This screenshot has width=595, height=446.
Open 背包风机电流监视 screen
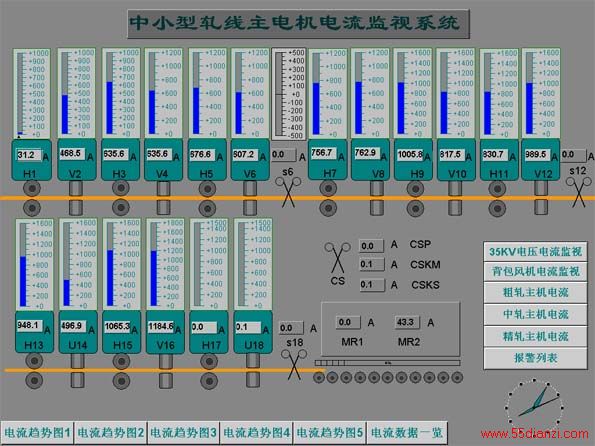(535, 271)
